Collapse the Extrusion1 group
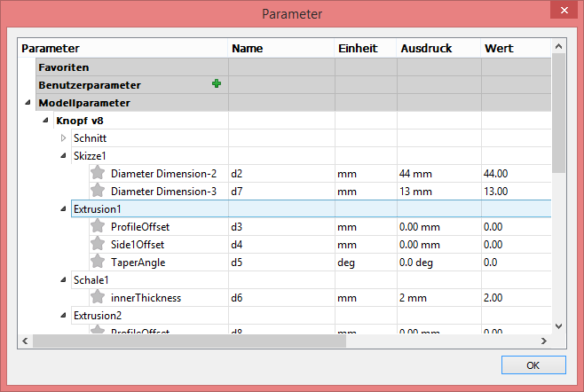Viewport: 584px width, 392px height. [63, 209]
